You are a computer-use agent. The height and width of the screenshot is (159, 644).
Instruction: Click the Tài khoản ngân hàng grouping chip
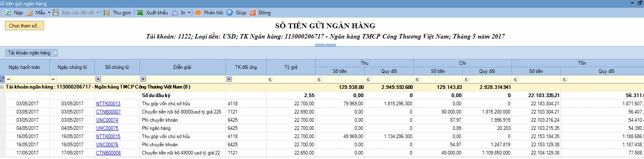coord(31,53)
